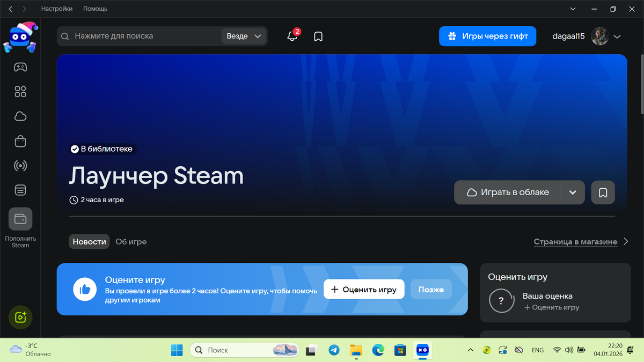Click the white Оценить игру banner button

pos(364,290)
